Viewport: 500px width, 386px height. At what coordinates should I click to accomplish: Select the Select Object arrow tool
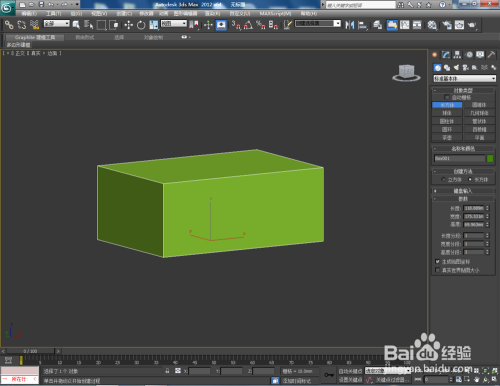click(x=76, y=25)
